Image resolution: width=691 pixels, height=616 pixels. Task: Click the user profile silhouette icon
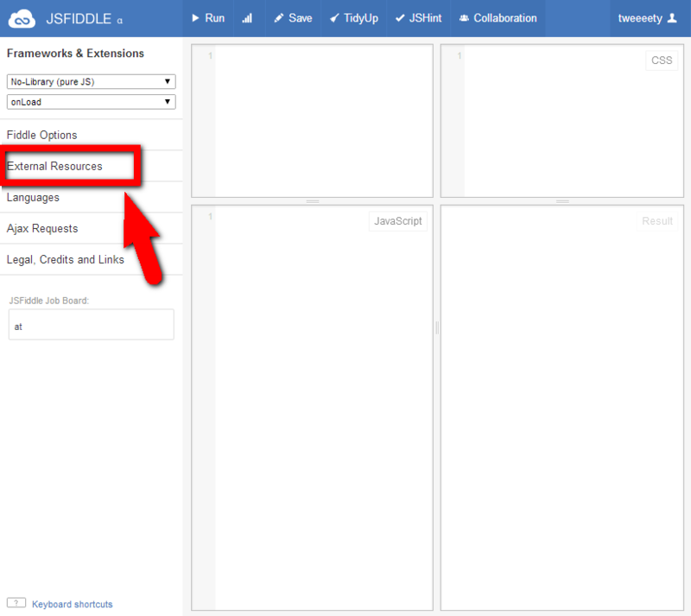coord(672,18)
